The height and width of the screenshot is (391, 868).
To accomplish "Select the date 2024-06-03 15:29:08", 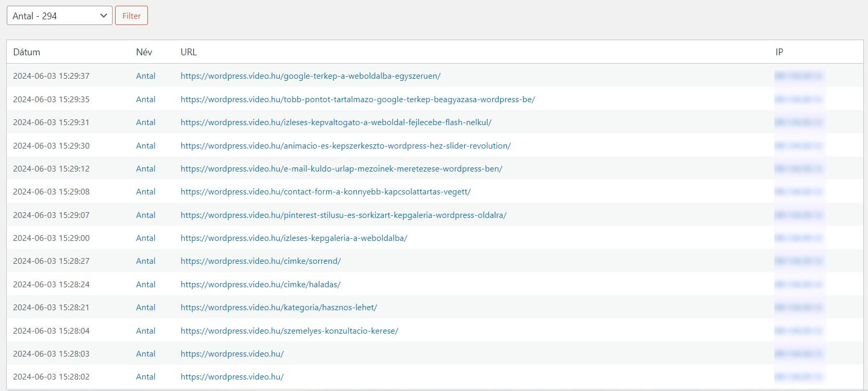I will click(x=51, y=192).
